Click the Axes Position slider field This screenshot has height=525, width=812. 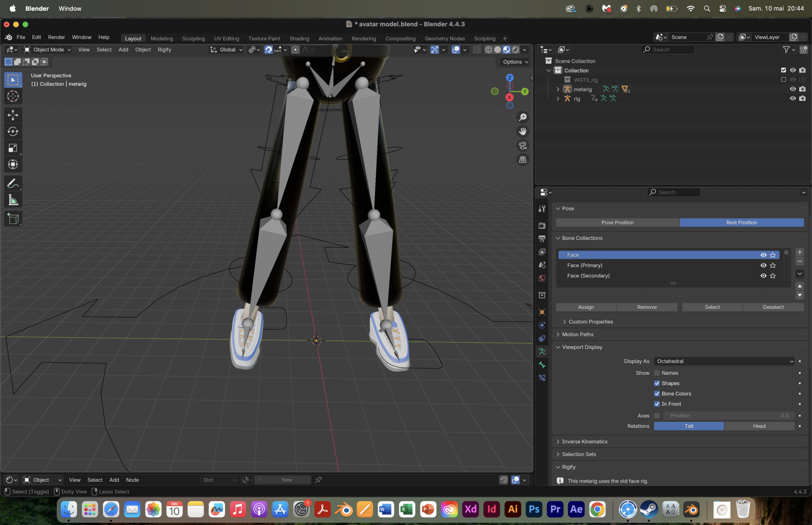728,415
